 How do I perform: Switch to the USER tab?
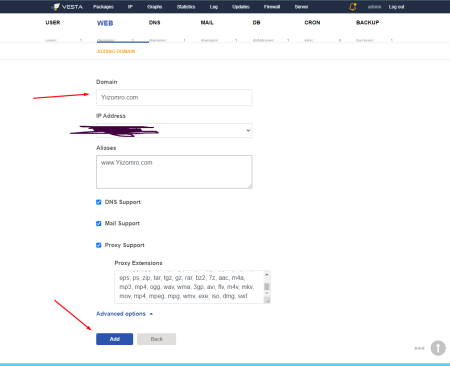pos(53,23)
